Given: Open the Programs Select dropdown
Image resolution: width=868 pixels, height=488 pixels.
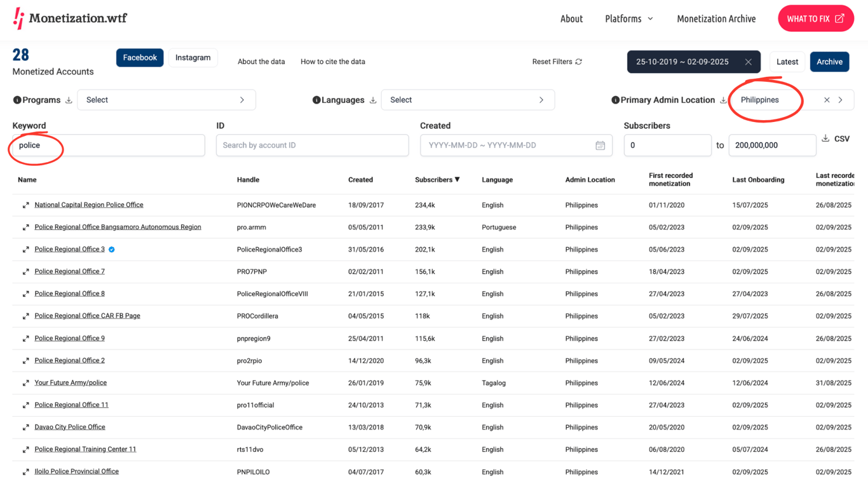Looking at the screenshot, I should click(166, 100).
